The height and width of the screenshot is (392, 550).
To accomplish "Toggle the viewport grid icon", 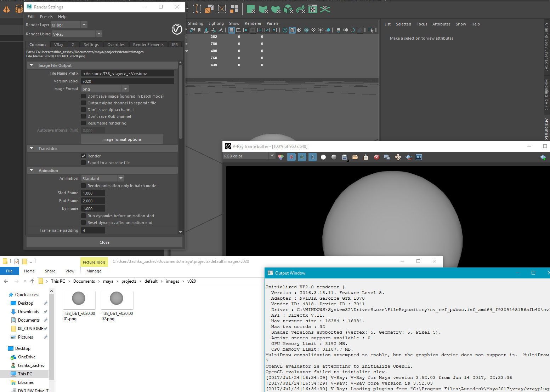I will tap(232, 30).
